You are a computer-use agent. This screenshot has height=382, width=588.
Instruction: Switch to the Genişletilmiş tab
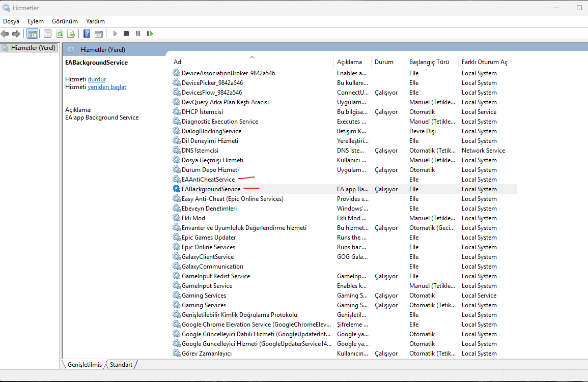pos(85,364)
